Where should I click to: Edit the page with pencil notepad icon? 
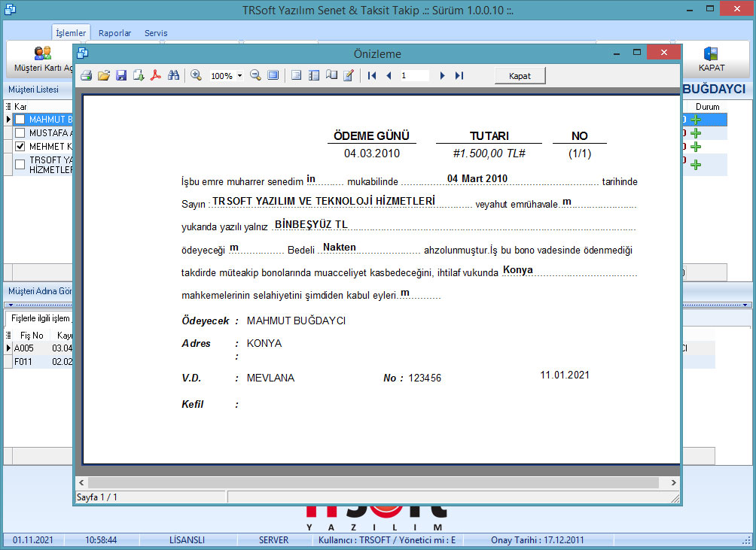click(x=349, y=75)
